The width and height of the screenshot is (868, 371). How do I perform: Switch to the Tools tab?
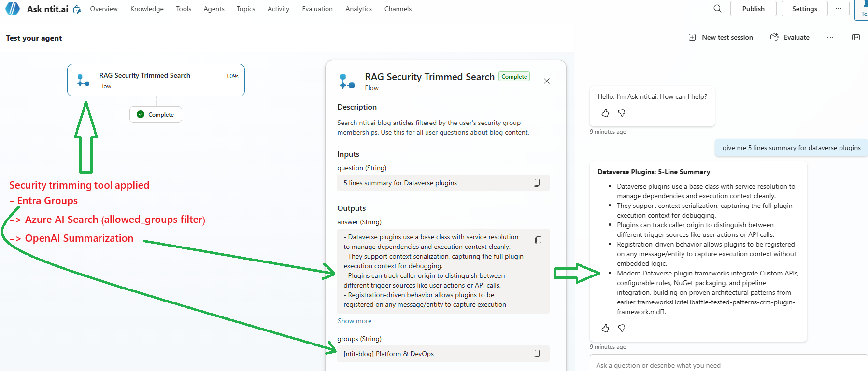click(x=184, y=9)
